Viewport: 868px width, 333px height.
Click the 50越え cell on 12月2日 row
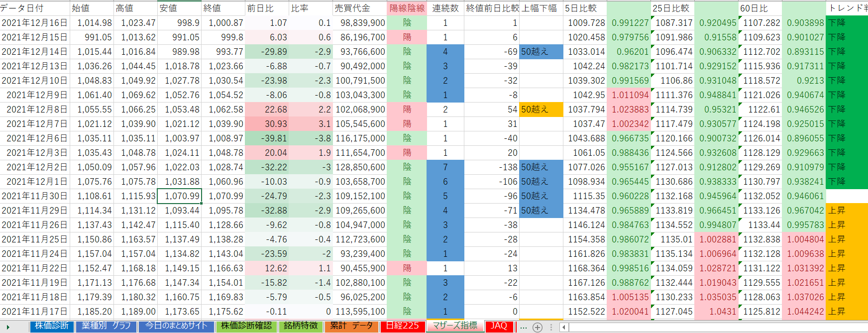(541, 167)
